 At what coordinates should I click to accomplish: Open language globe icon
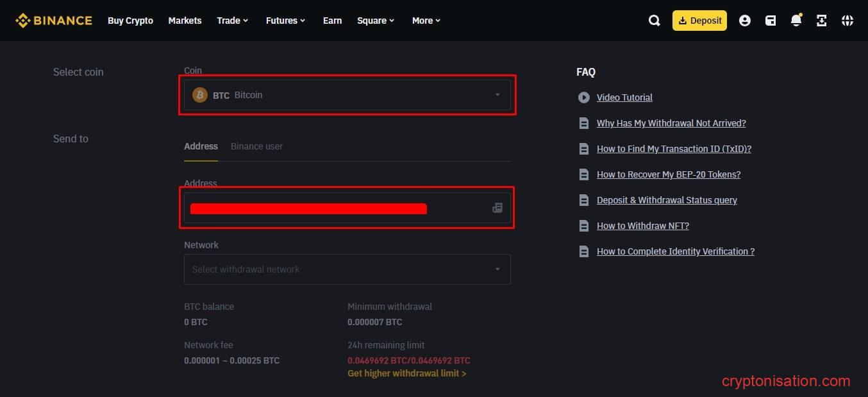click(847, 21)
